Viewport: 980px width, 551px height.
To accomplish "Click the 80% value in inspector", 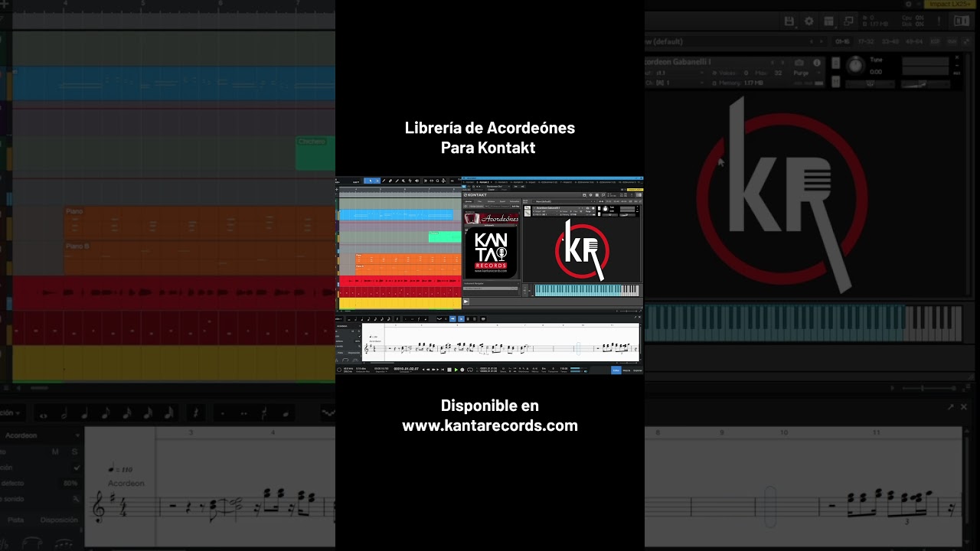I will (x=70, y=483).
